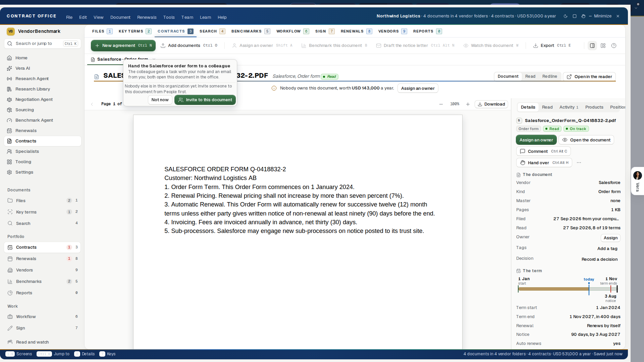Click the grid layout icon in toolbar
Image resolution: width=644 pixels, height=362 pixels.
(603, 46)
